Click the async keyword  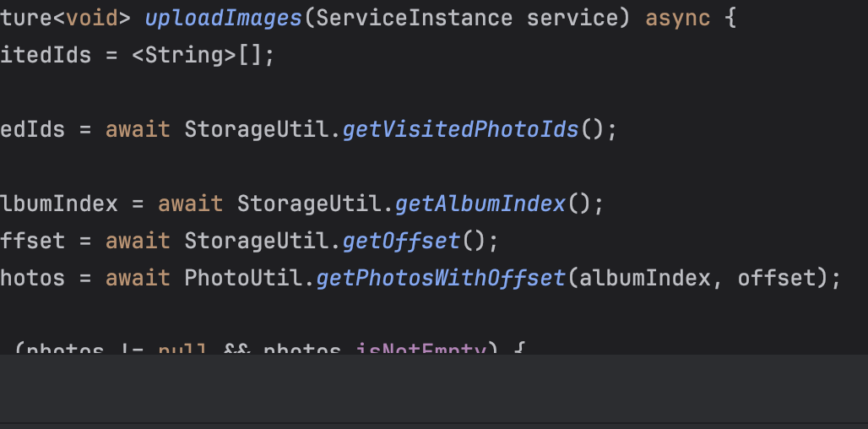coord(678,18)
